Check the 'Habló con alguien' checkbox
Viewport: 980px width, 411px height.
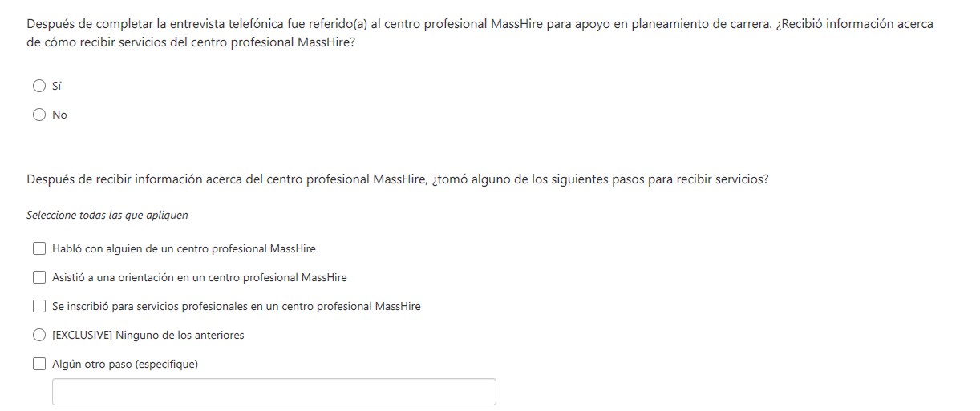39,248
